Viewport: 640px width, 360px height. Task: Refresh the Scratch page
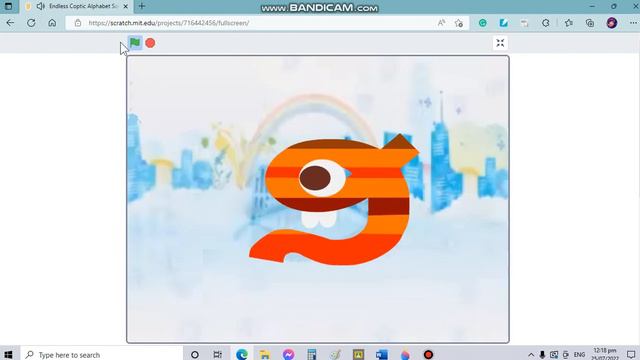31,23
